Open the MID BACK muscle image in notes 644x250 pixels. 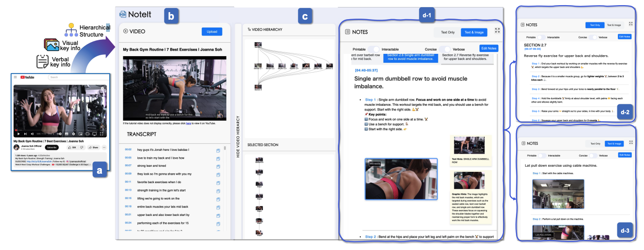401,179
